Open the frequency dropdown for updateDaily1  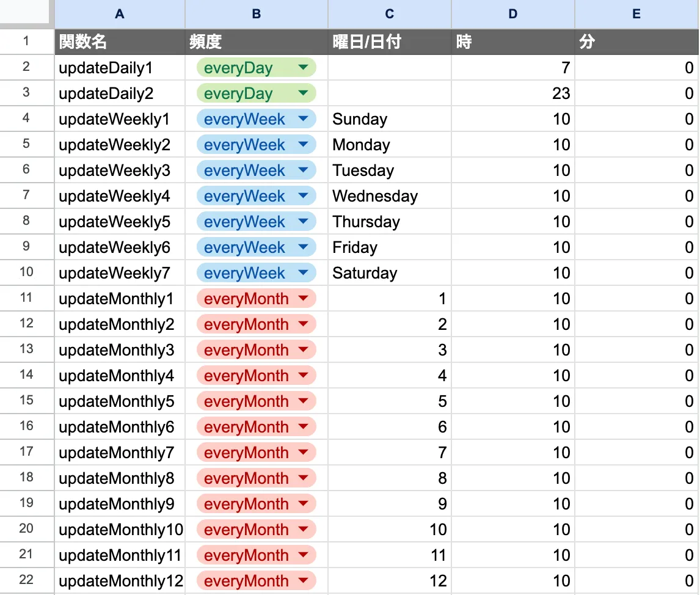(303, 68)
